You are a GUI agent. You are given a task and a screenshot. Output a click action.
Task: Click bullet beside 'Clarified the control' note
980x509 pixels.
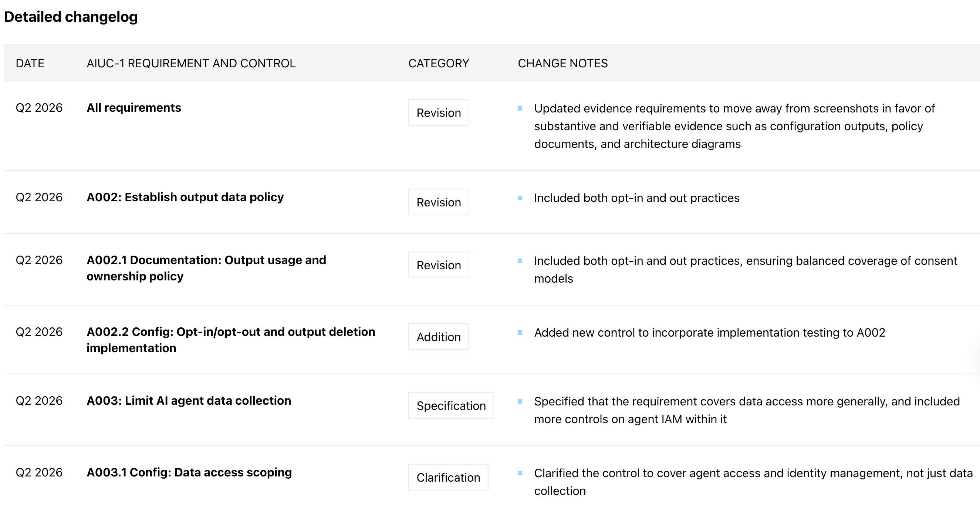[520, 473]
